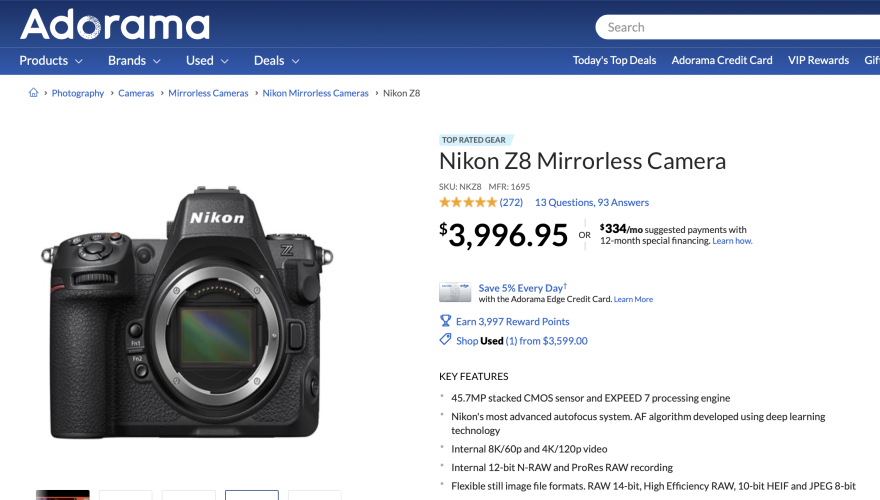
Task: Expand the Brands dropdown menu
Action: [134, 61]
